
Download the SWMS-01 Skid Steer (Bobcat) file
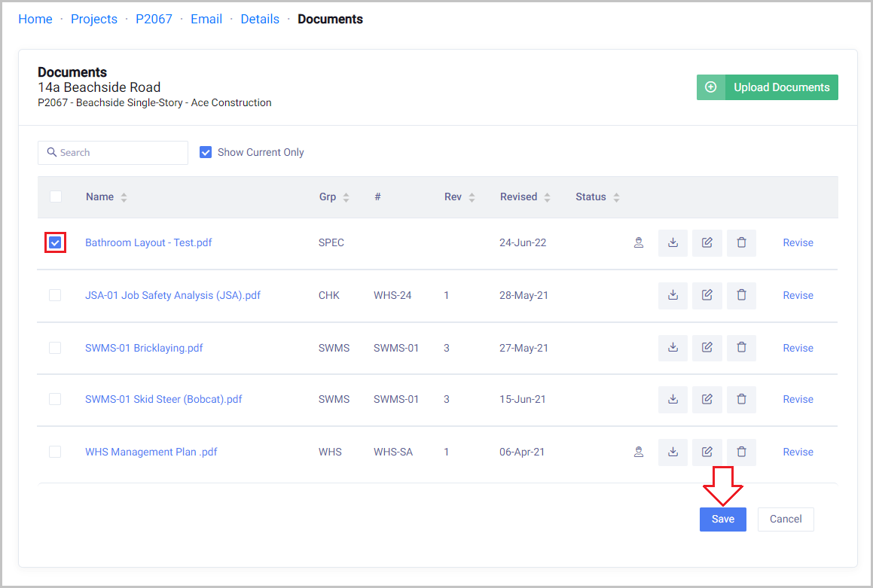click(673, 400)
